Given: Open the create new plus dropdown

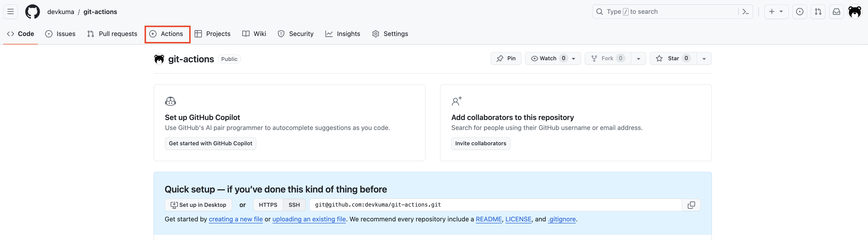Looking at the screenshot, I should pyautogui.click(x=776, y=11).
